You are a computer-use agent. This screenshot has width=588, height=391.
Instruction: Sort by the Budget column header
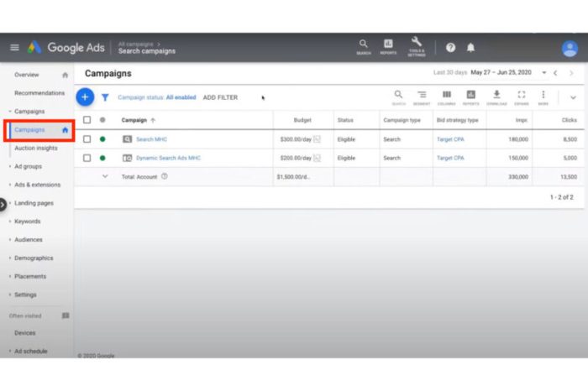point(302,120)
